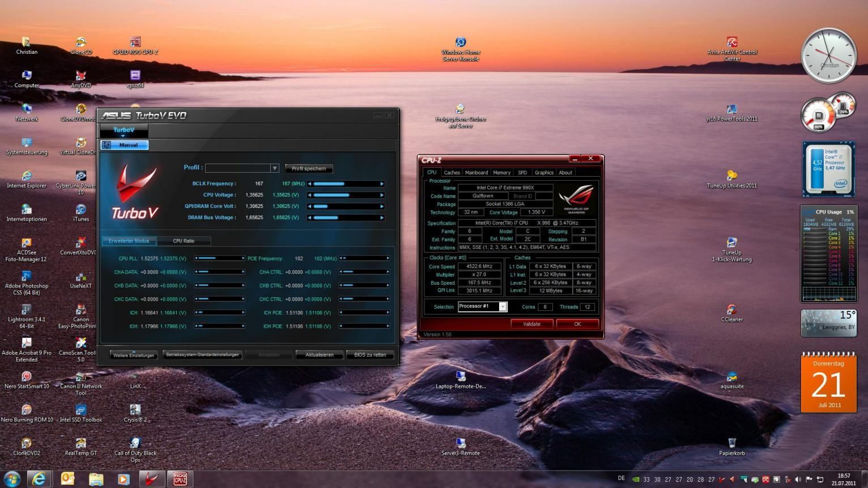This screenshot has width=868, height=488.
Task: Open the AnyDVD desktop icon
Action: 81,79
